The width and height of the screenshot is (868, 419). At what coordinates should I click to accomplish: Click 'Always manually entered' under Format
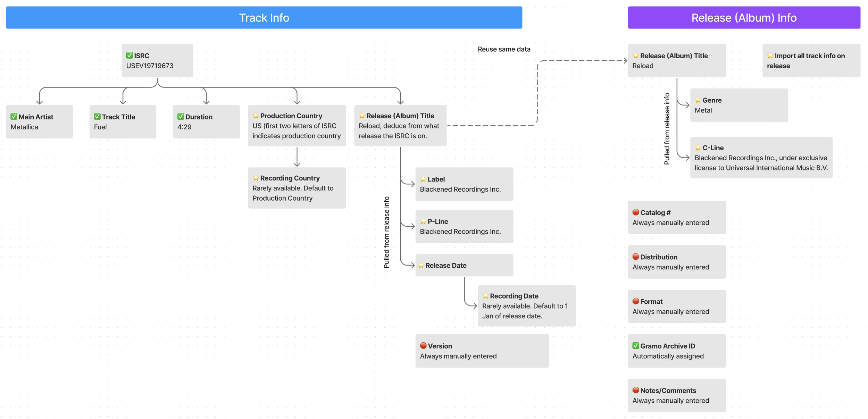(671, 311)
